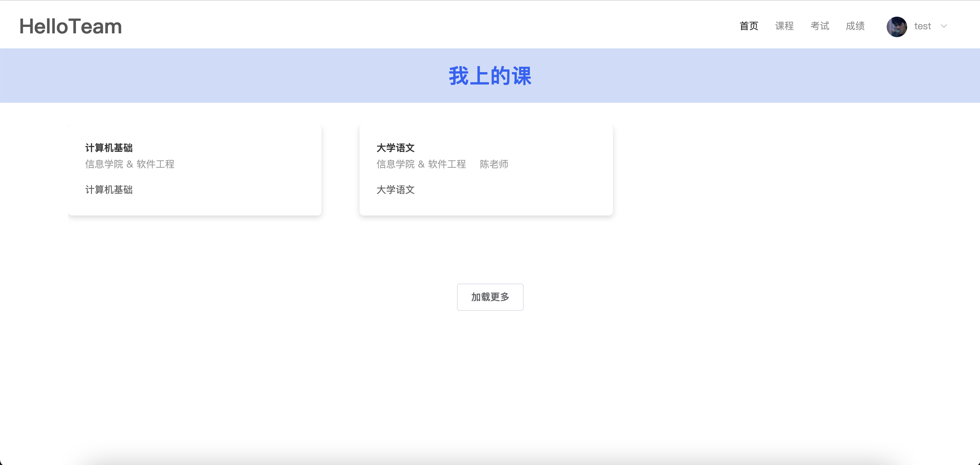Click 陈老师 teacher name
The width and height of the screenshot is (980, 465).
pyautogui.click(x=494, y=164)
